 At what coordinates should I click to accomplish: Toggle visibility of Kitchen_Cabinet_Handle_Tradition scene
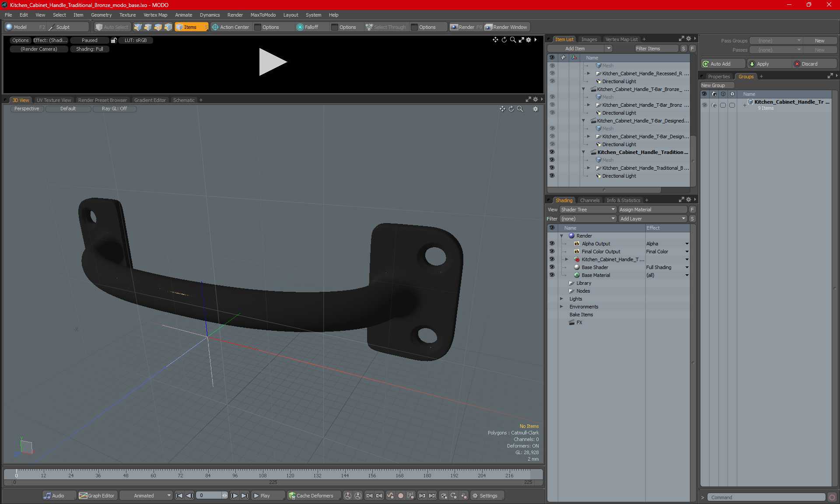(552, 152)
